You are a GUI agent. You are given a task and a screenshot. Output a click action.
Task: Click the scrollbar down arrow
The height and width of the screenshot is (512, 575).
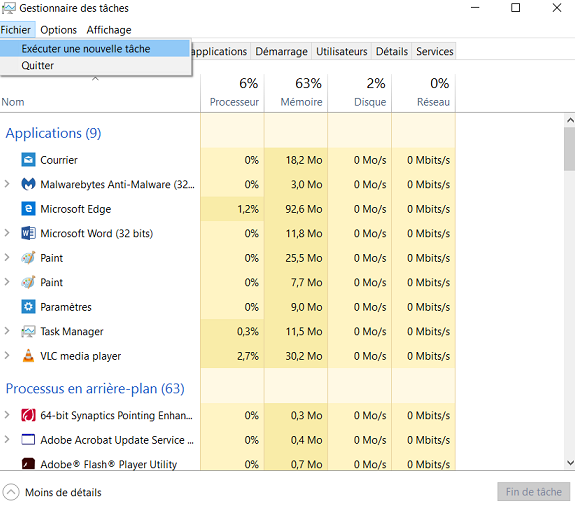569,463
